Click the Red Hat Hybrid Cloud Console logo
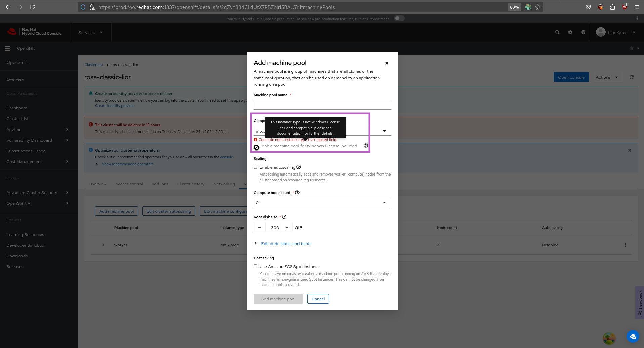Image resolution: width=644 pixels, height=348 pixels. [x=34, y=32]
